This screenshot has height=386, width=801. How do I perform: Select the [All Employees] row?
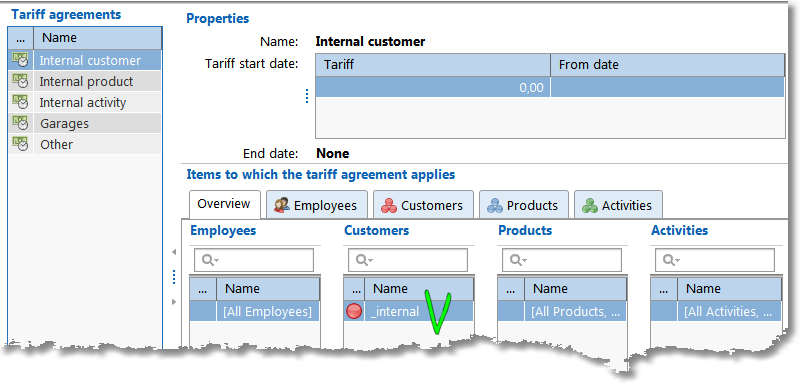pyautogui.click(x=254, y=311)
